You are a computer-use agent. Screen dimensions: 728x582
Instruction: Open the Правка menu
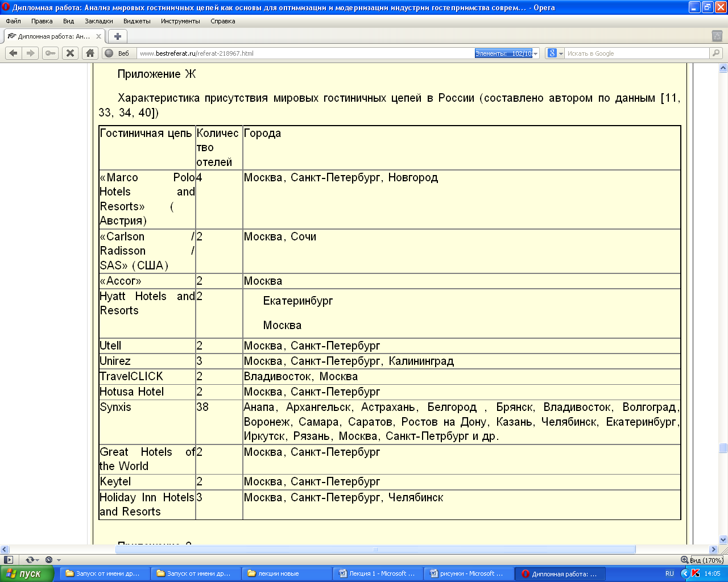pos(42,21)
